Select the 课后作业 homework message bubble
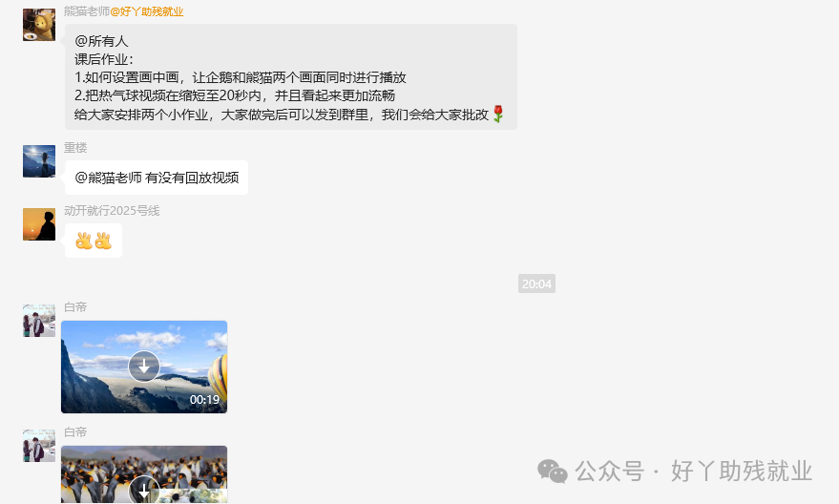Image resolution: width=839 pixels, height=504 pixels. [x=291, y=77]
